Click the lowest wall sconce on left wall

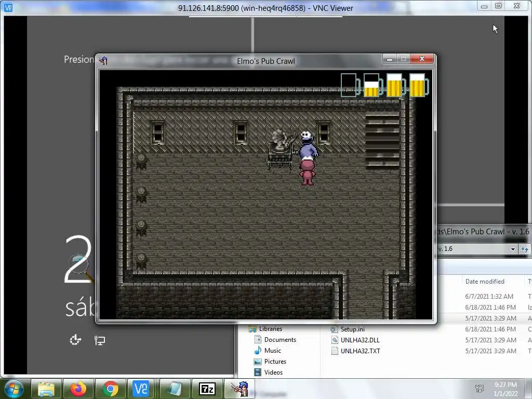(x=141, y=261)
